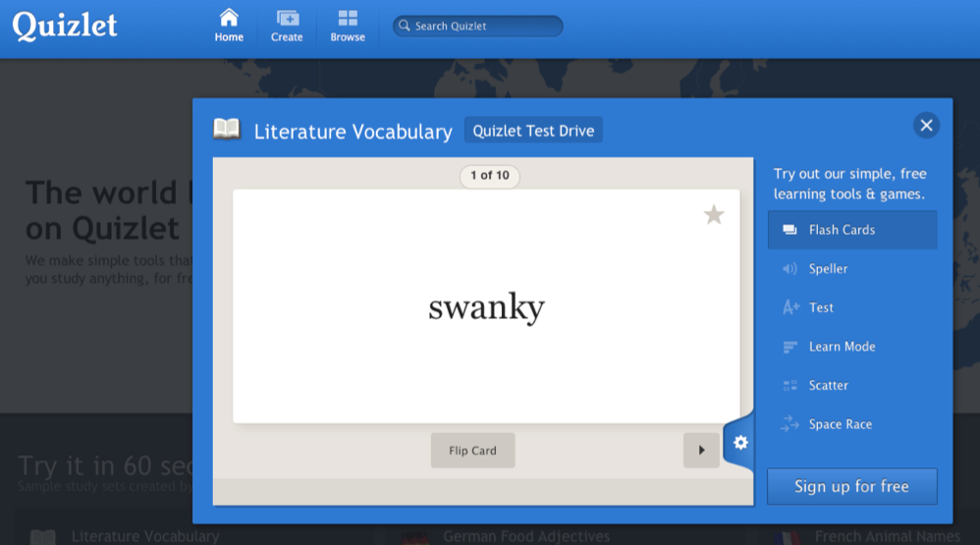Click the Flip Card button
This screenshot has height=545, width=980.
coord(472,450)
